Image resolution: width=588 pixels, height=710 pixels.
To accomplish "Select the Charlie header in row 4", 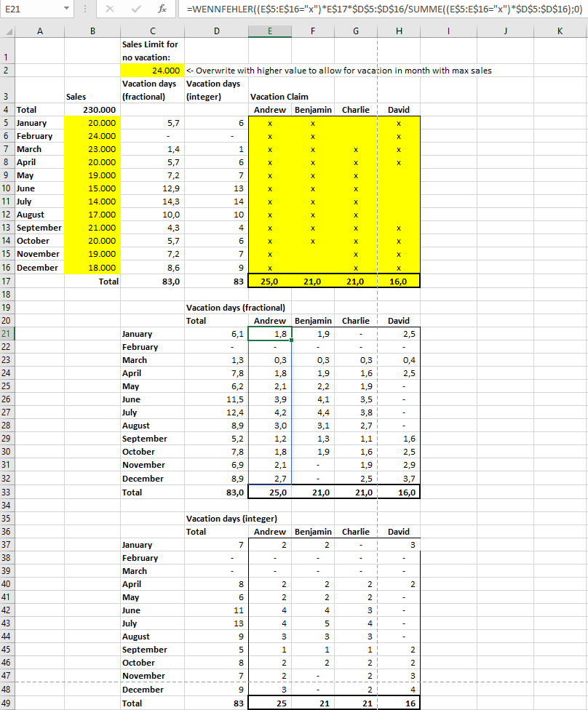I will 356,110.
